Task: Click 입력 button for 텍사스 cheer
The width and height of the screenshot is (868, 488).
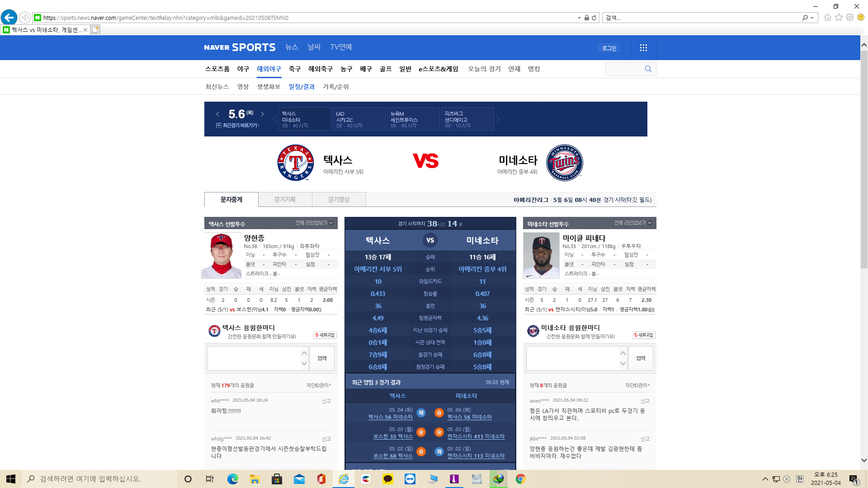Action: (322, 358)
